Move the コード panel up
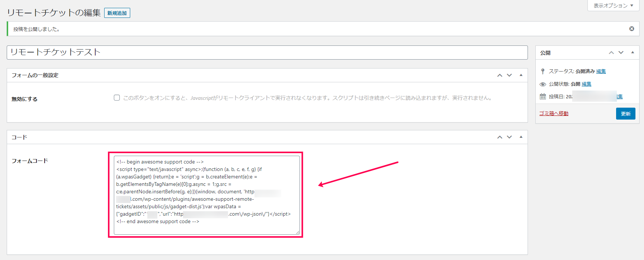The height and width of the screenshot is (260, 644). [500, 137]
